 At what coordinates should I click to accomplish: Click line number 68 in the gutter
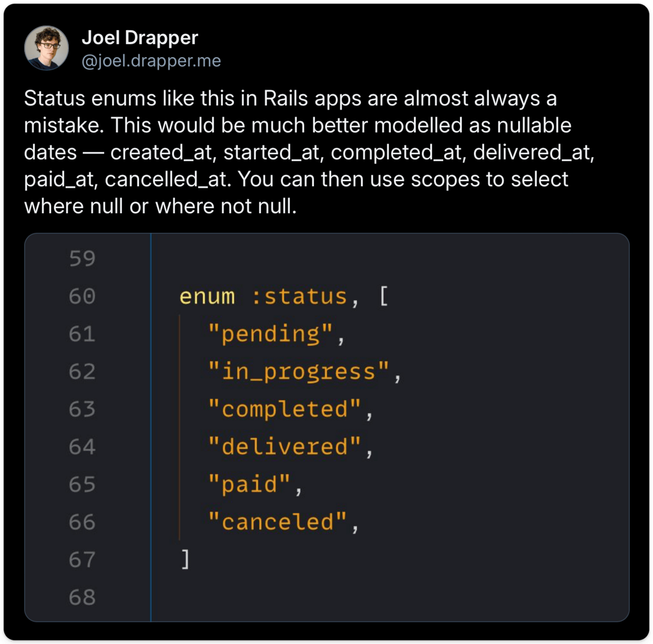(82, 597)
